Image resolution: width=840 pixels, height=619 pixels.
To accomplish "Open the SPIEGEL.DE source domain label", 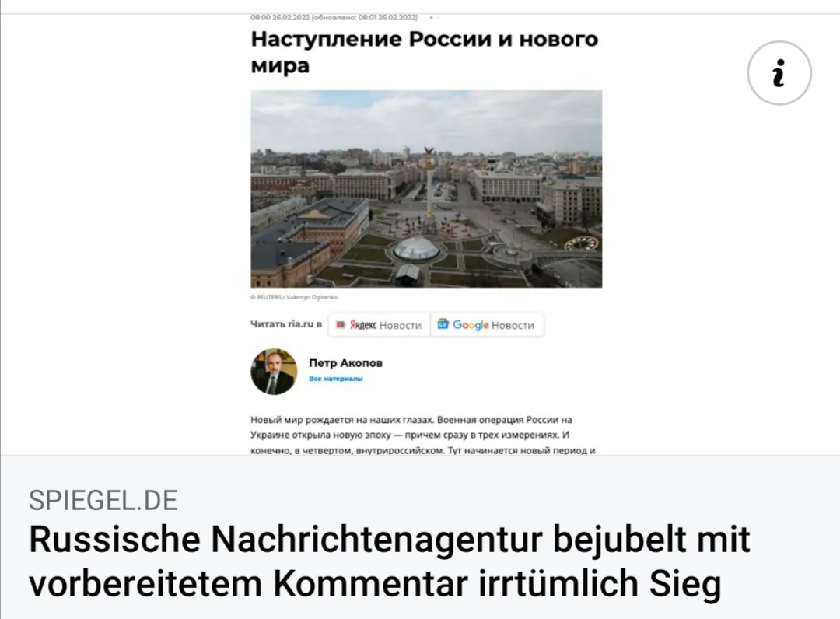I will pyautogui.click(x=103, y=501).
